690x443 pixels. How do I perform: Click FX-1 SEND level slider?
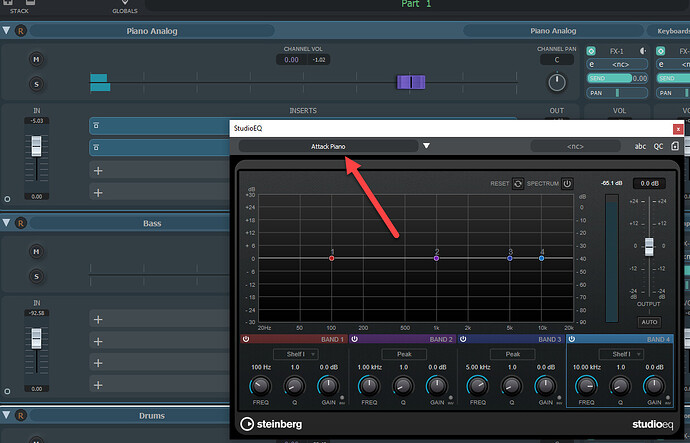[609, 78]
